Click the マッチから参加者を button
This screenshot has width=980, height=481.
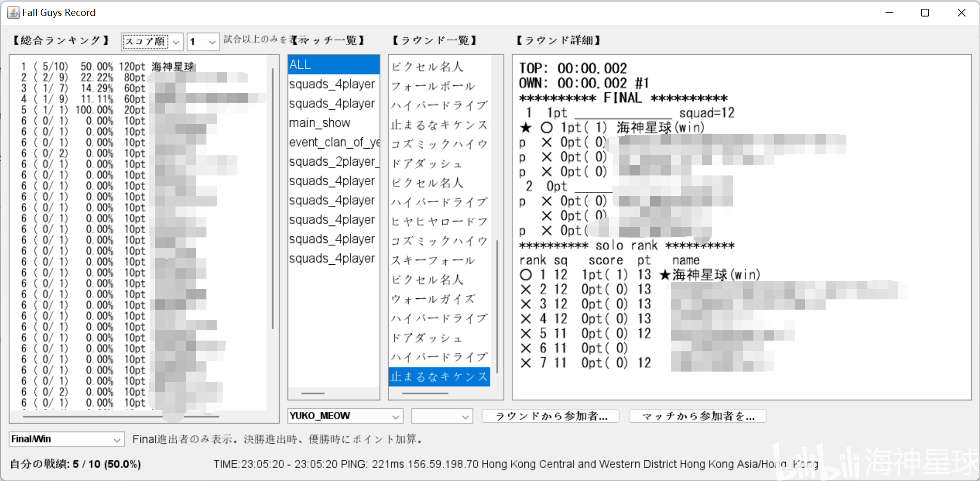pyautogui.click(x=697, y=416)
